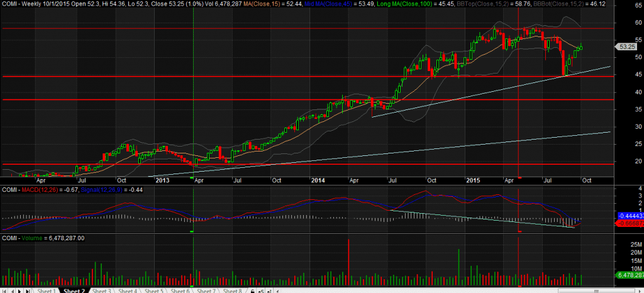Select the tallest red volume spike bar
This screenshot has width=644, height=293.
coord(348,262)
